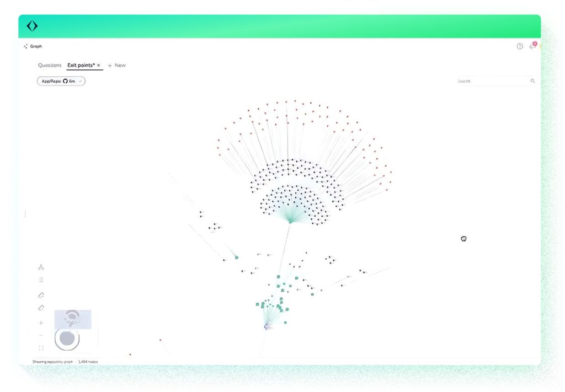565x392 pixels.
Task: Open the App/Repo dropdown selector
Action: [61, 81]
